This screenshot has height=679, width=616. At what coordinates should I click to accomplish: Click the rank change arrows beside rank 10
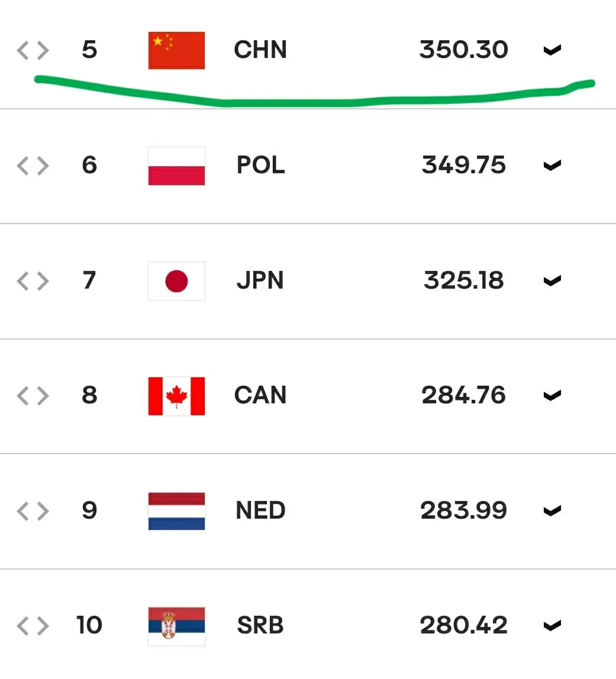pos(33,626)
